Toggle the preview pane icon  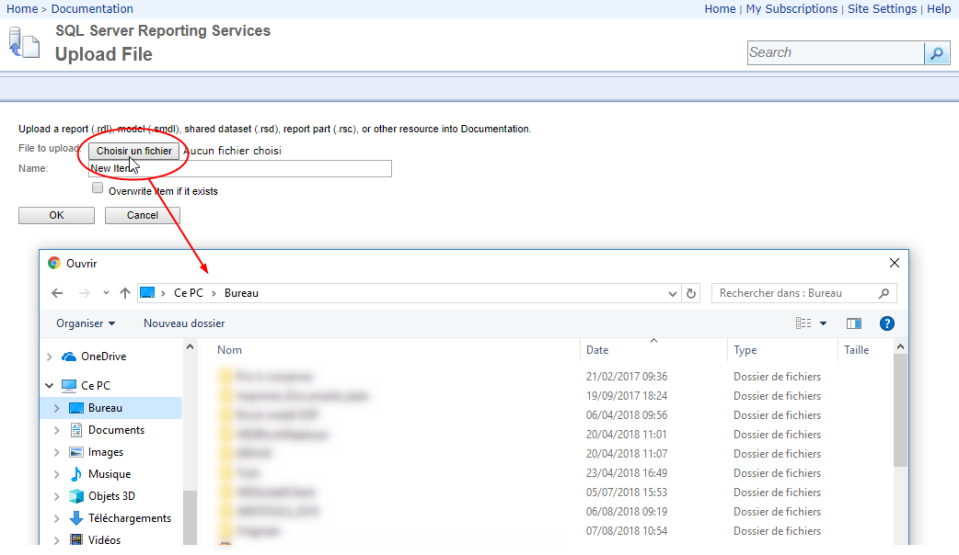click(x=853, y=323)
